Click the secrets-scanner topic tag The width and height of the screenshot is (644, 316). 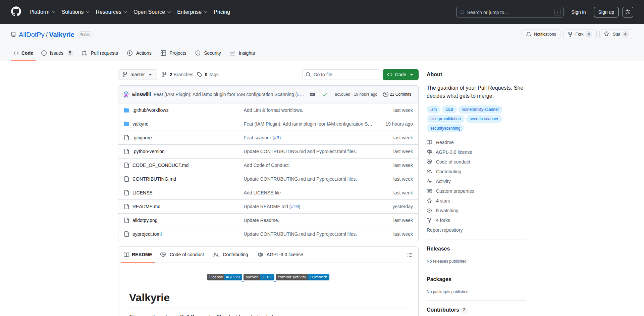(x=484, y=119)
